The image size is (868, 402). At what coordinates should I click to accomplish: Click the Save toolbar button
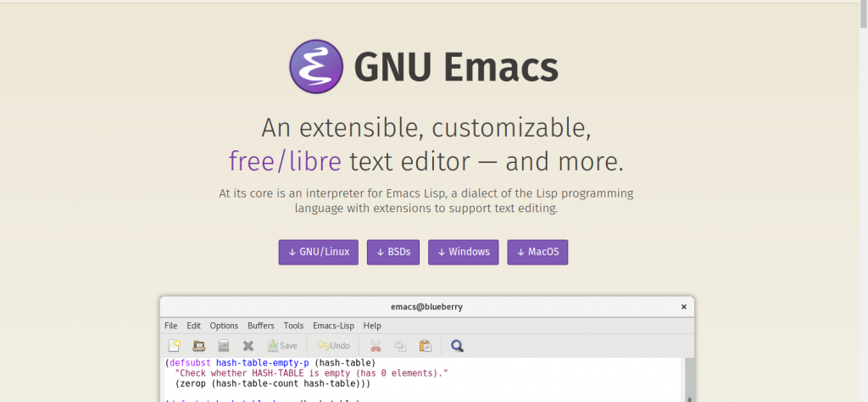pyautogui.click(x=282, y=345)
